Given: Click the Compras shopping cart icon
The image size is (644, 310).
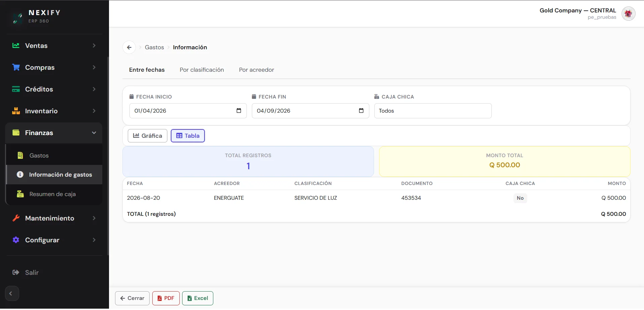Looking at the screenshot, I should click(16, 67).
